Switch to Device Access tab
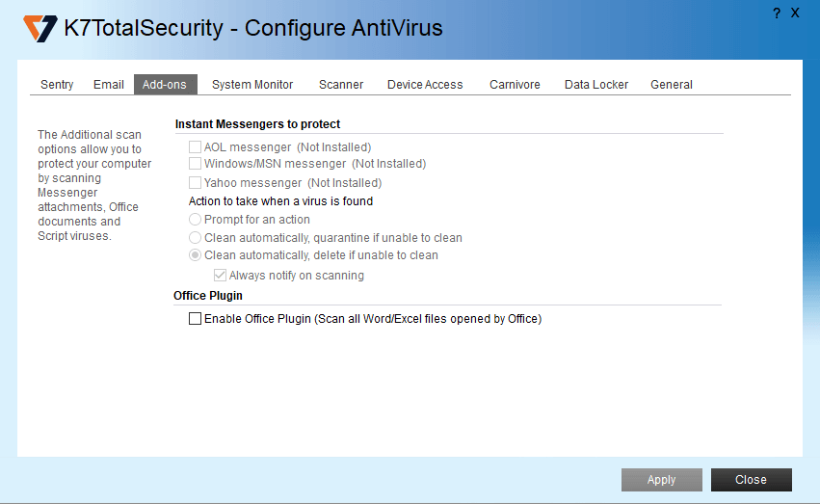Image resolution: width=820 pixels, height=504 pixels. (x=425, y=85)
